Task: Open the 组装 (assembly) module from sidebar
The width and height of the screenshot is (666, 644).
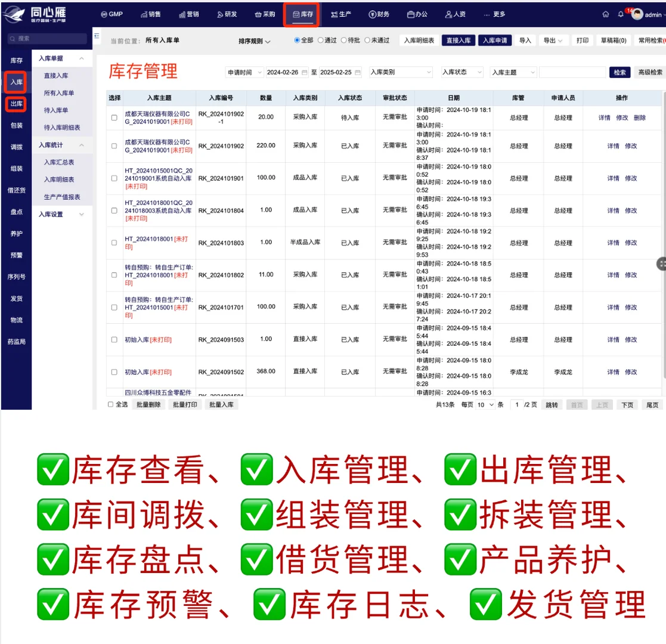Action: tap(16, 169)
